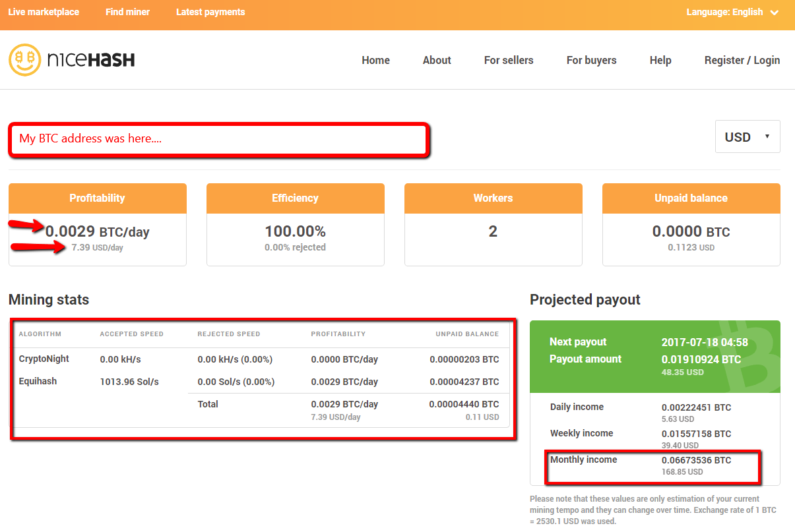Select the For buyers menu item

591,60
